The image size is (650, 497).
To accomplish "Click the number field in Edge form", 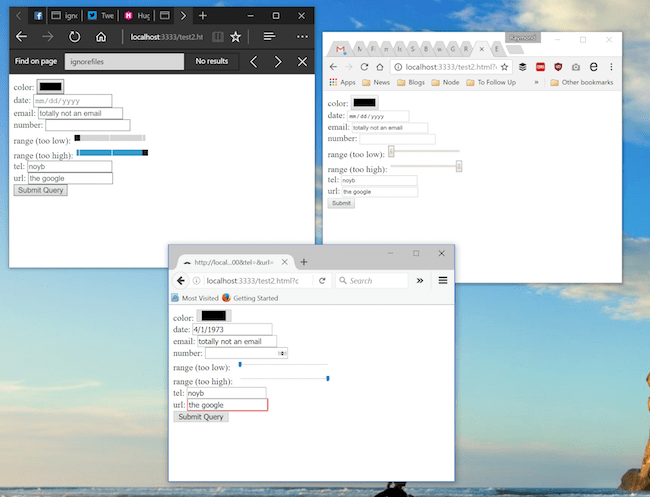I will pos(88,125).
